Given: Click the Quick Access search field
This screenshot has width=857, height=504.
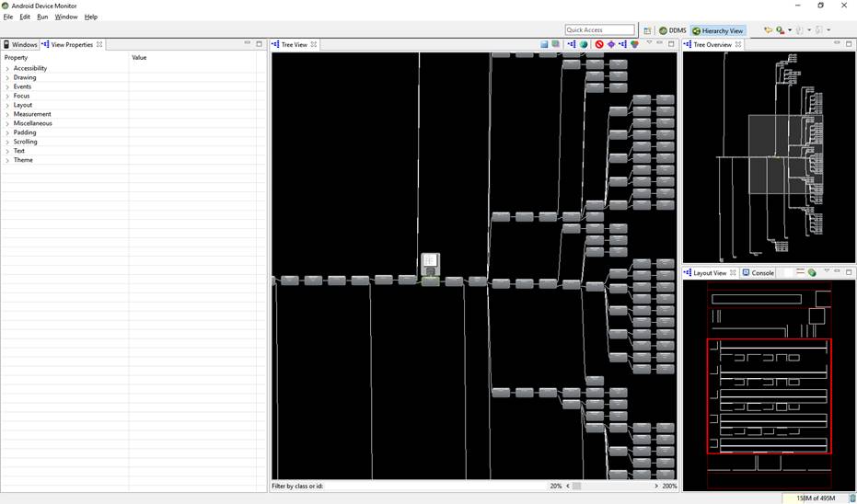Looking at the screenshot, I should [x=600, y=30].
